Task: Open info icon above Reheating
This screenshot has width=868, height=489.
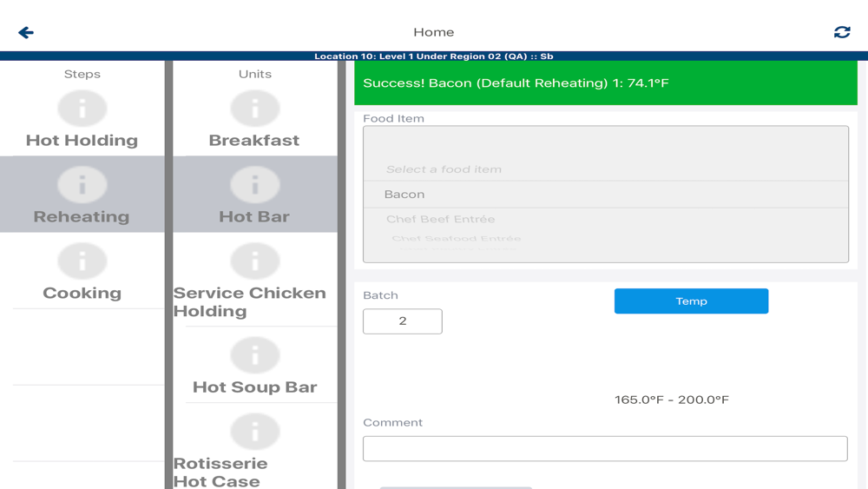Action: click(82, 185)
